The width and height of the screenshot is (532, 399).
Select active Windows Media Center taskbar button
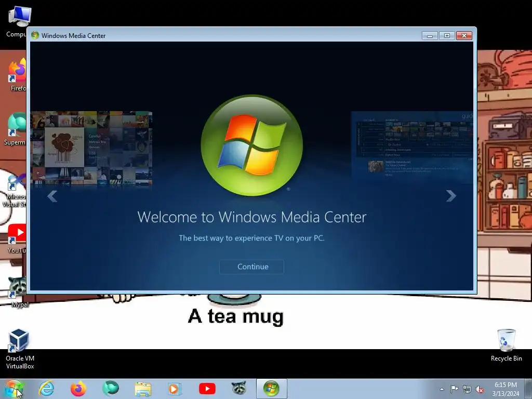[x=271, y=389]
